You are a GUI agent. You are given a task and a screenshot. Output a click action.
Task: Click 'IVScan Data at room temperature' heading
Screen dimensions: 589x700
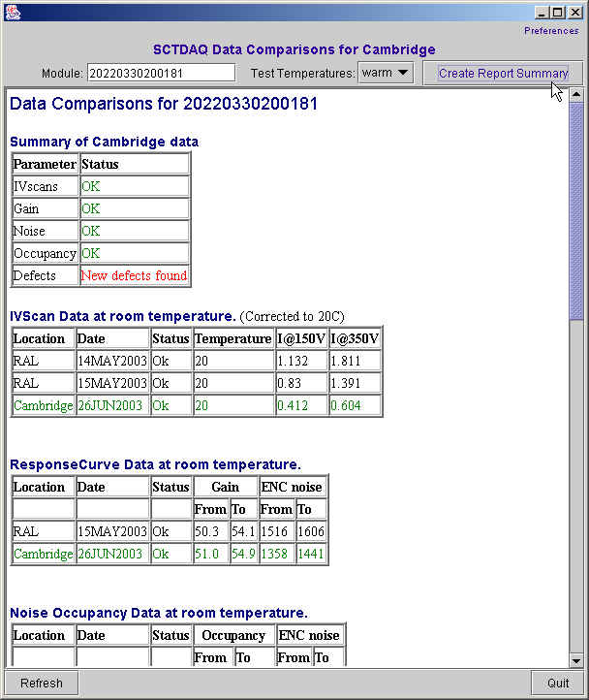123,316
